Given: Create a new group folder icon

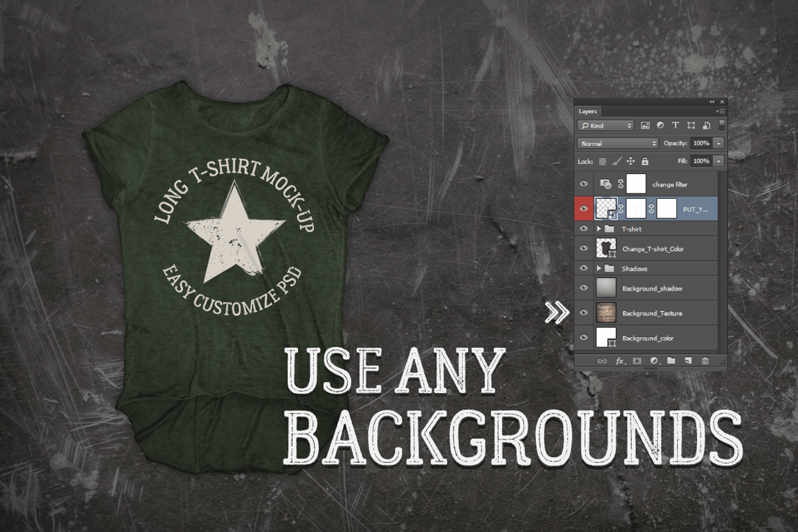Looking at the screenshot, I should (x=671, y=360).
